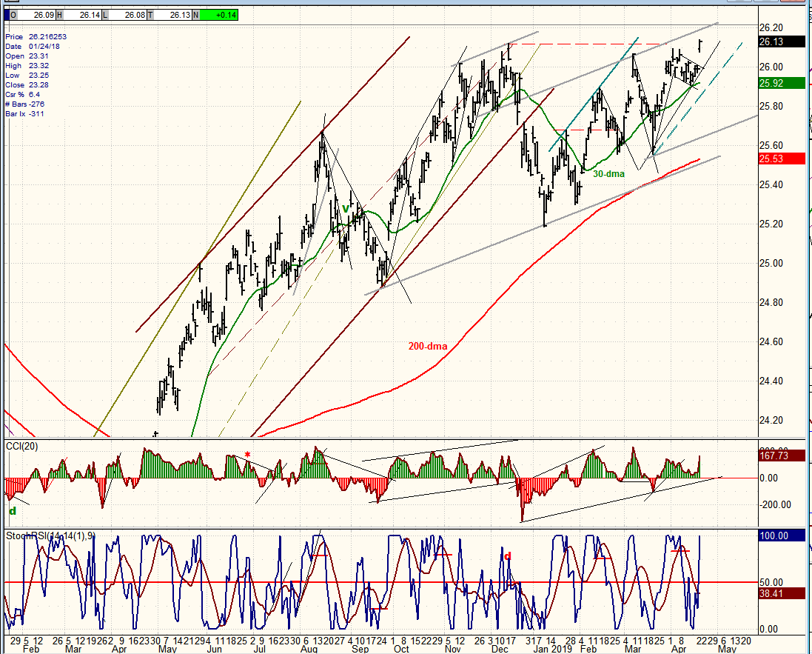
Task: Click the 167.73 CCI value marker
Action: click(782, 456)
